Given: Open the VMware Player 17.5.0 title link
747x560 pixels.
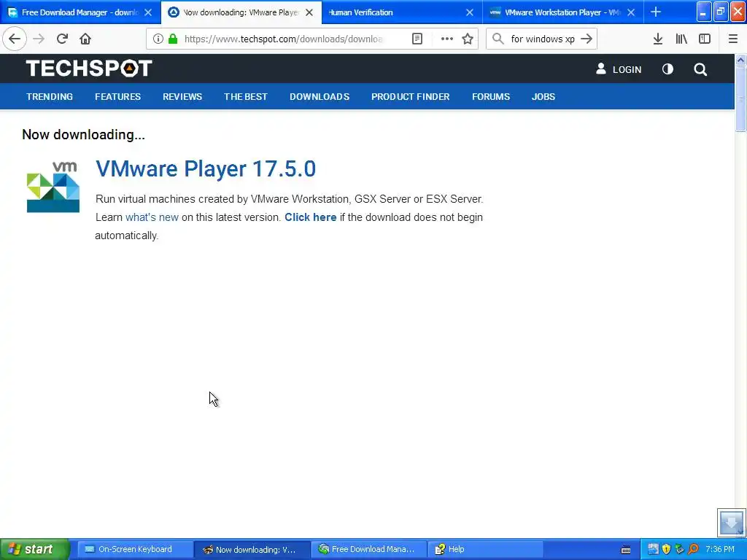Looking at the screenshot, I should 206,168.
